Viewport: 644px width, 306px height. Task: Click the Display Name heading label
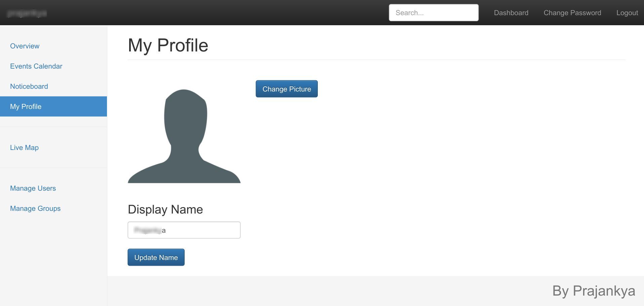coord(165,209)
